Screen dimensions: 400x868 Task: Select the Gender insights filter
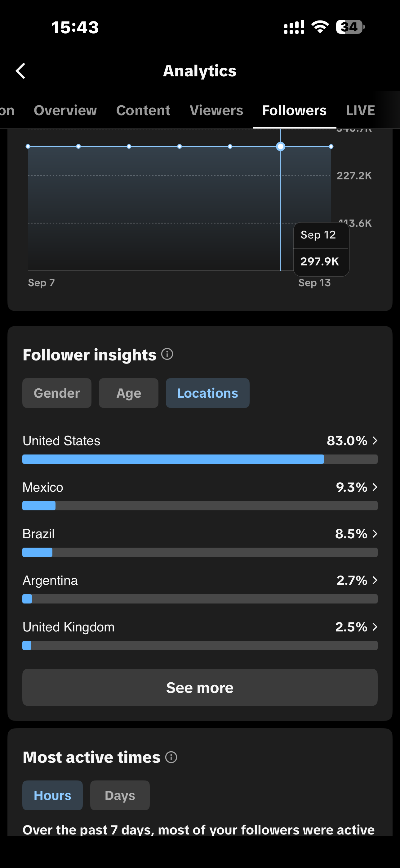57,393
